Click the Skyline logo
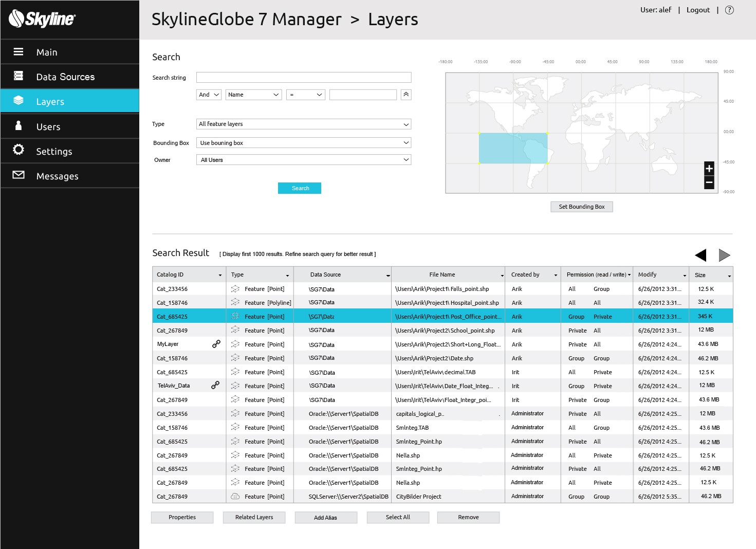756x549 pixels. click(42, 19)
